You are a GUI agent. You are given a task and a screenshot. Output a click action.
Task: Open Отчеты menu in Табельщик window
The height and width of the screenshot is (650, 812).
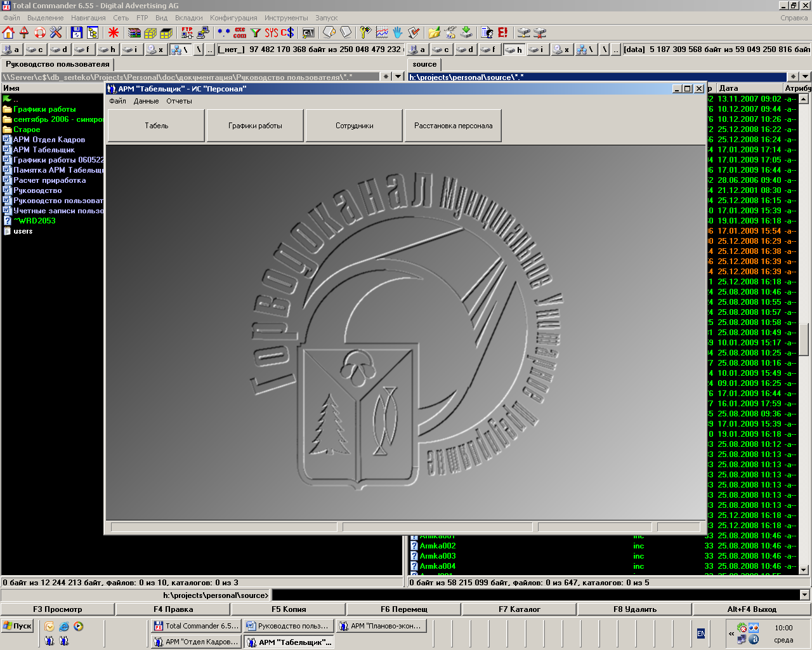pyautogui.click(x=179, y=101)
